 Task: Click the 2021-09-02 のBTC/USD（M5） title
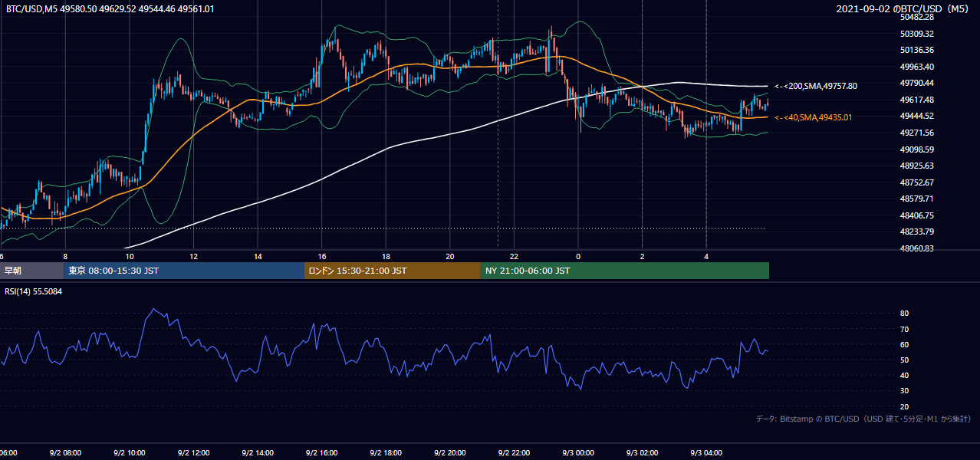click(904, 8)
